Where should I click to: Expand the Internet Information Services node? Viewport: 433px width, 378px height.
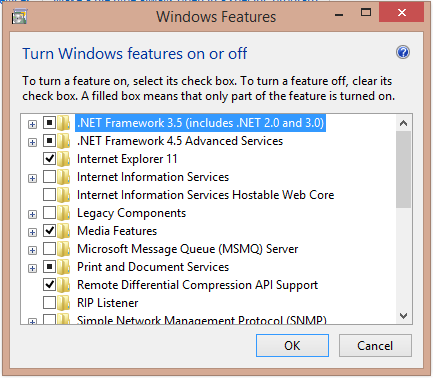point(32,178)
